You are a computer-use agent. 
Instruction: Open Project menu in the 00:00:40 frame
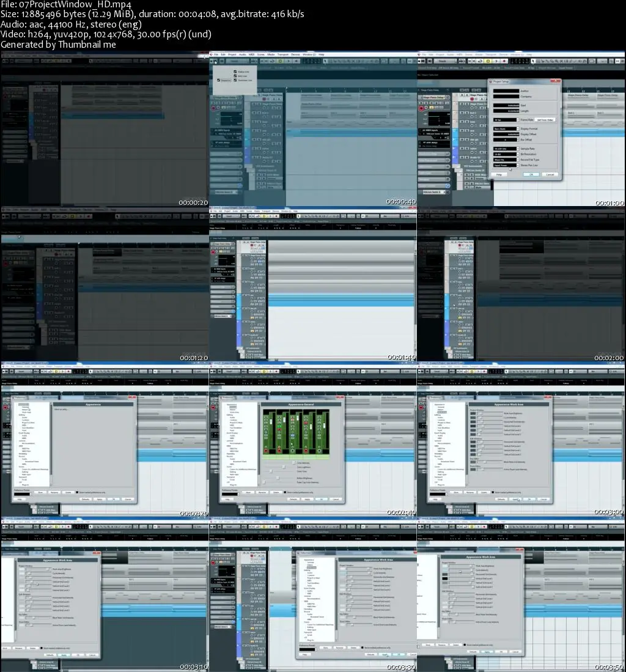(x=232, y=55)
